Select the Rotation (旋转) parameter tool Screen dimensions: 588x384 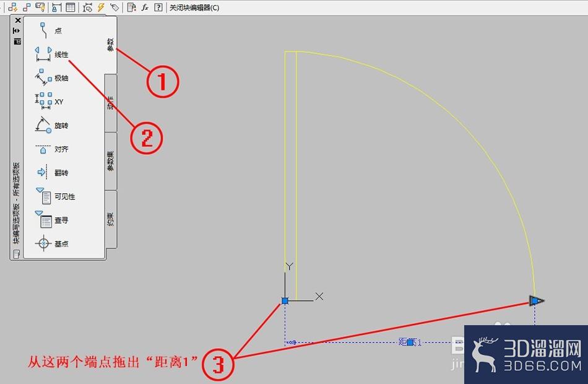[x=51, y=125]
